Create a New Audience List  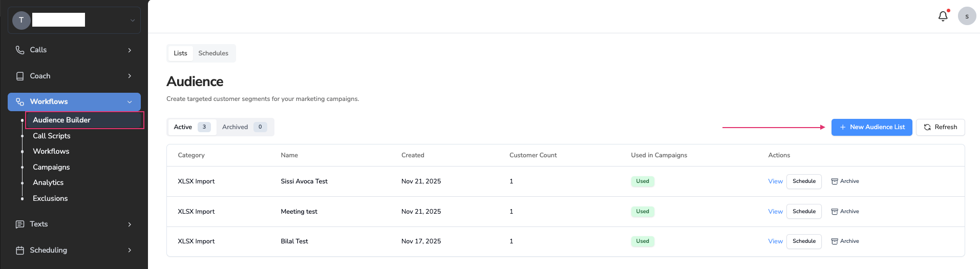tap(871, 127)
